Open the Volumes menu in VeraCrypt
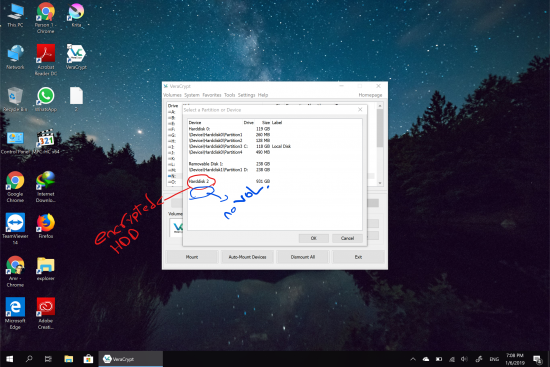The height and width of the screenshot is (367, 550). tap(172, 95)
